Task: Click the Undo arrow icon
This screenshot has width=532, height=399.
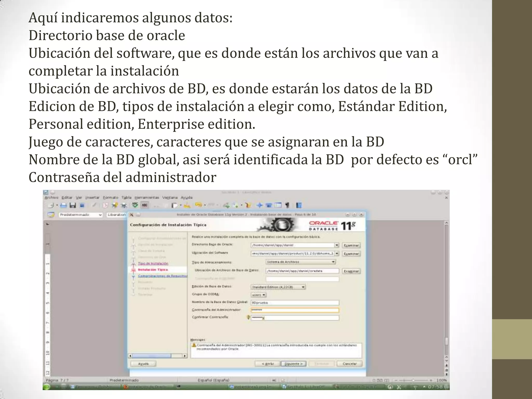Action: click(199, 205)
